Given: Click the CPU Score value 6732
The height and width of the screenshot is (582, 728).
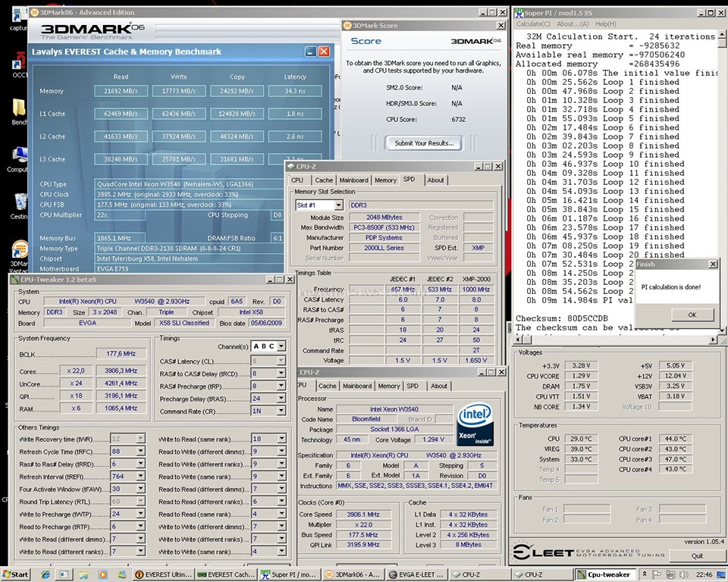Looking at the screenshot, I should tap(458, 119).
